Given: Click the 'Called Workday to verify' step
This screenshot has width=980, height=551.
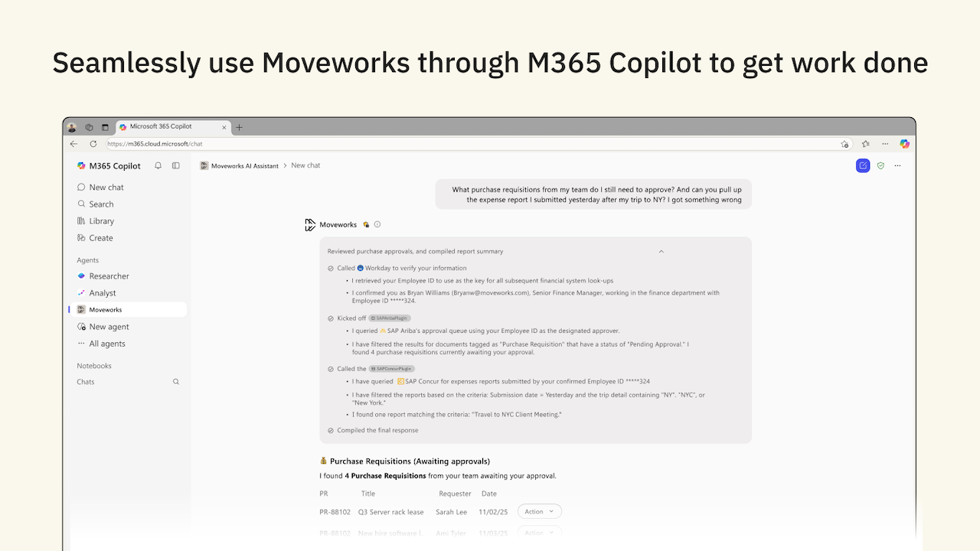Looking at the screenshot, I should point(397,269).
